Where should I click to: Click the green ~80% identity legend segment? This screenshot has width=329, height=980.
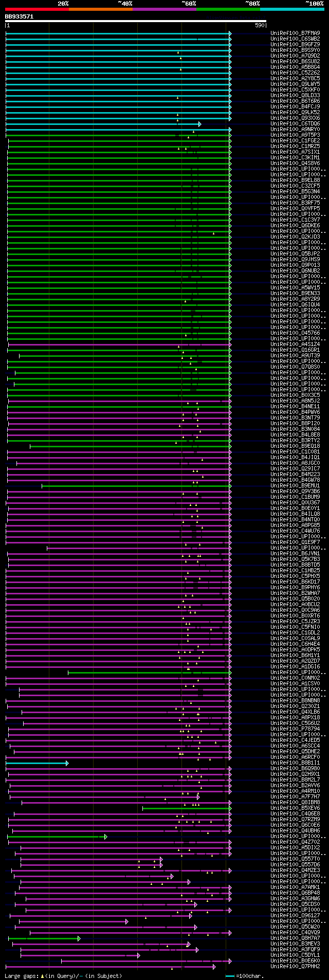228,9
